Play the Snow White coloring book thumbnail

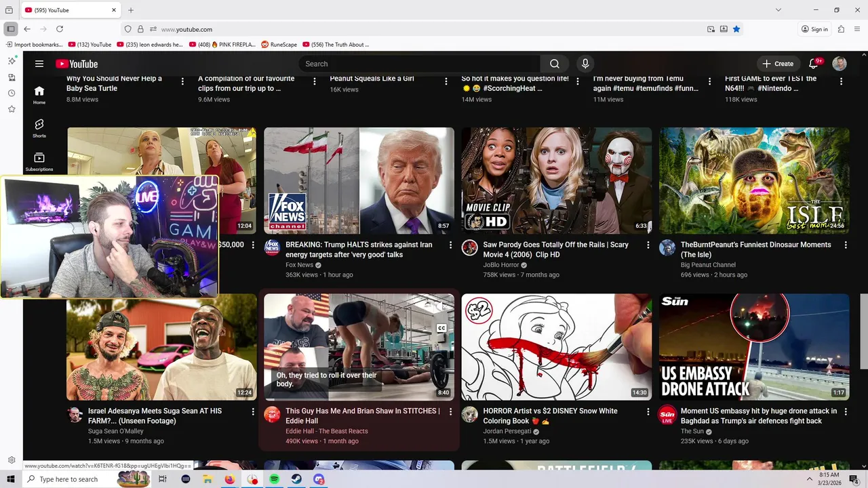tap(557, 346)
